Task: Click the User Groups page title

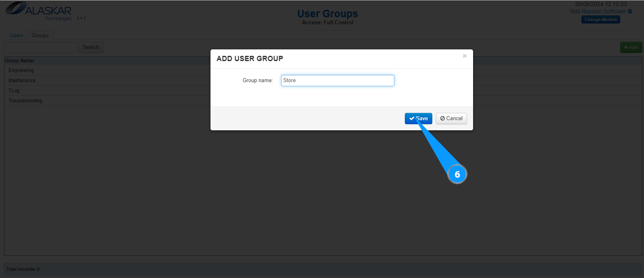Action: click(x=328, y=14)
